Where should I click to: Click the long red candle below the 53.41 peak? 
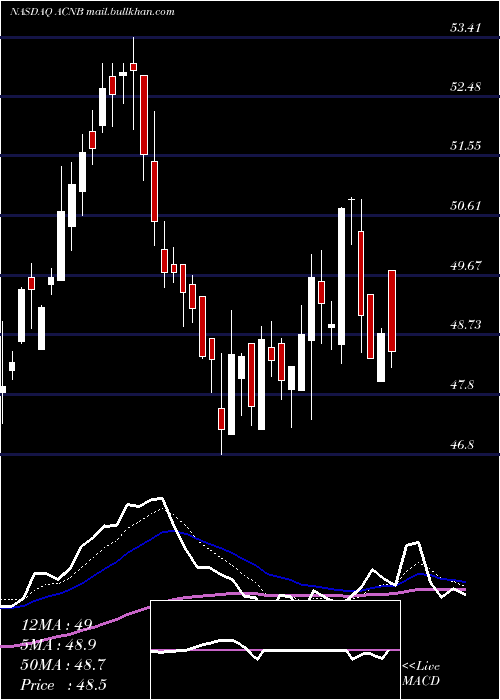[144, 115]
